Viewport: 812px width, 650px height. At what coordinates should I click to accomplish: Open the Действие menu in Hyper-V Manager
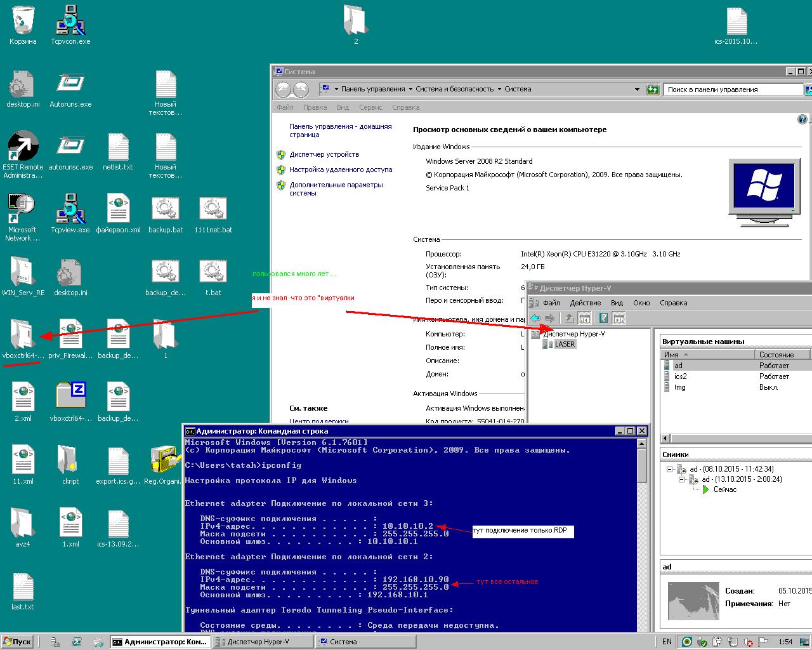click(585, 303)
